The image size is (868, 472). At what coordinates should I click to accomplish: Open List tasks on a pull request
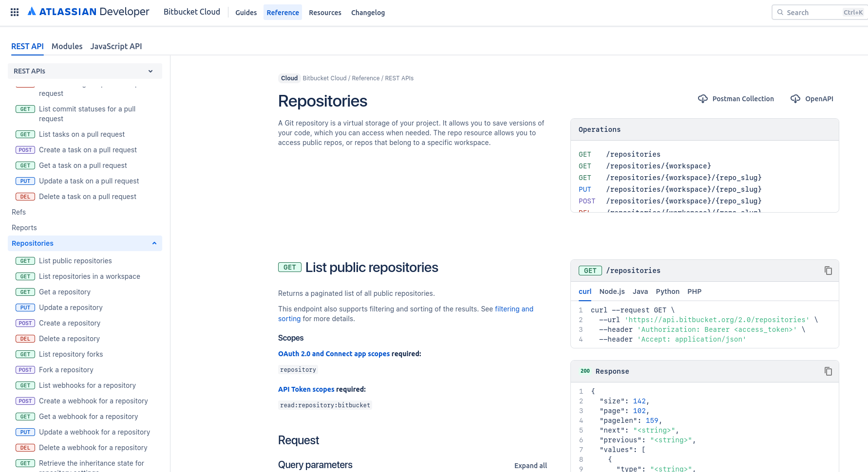click(x=81, y=134)
